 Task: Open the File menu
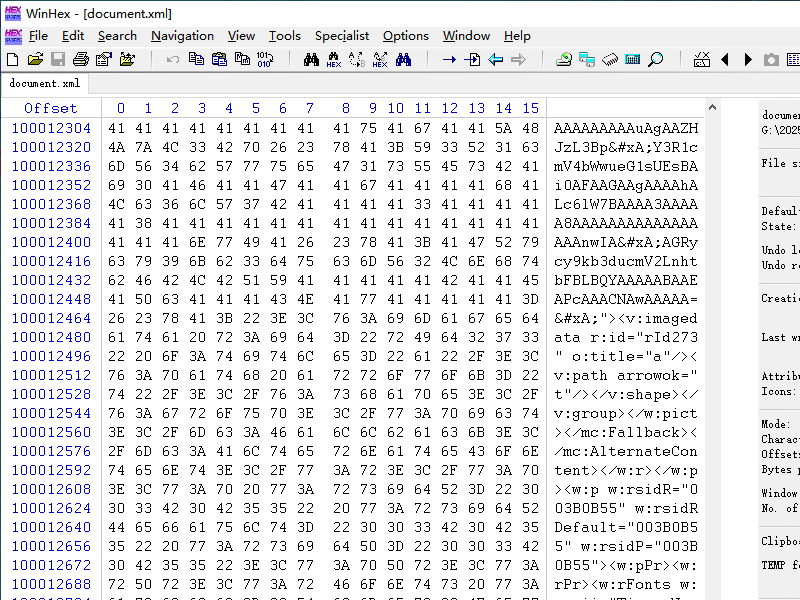pos(38,36)
